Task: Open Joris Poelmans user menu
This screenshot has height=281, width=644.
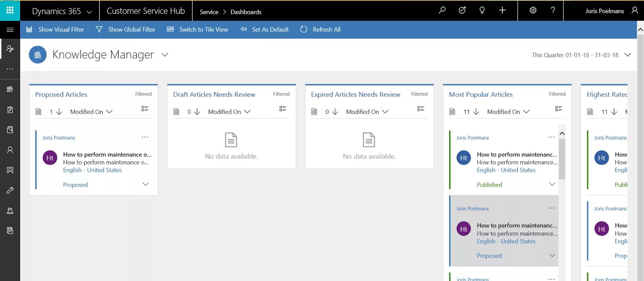Action: pyautogui.click(x=605, y=11)
